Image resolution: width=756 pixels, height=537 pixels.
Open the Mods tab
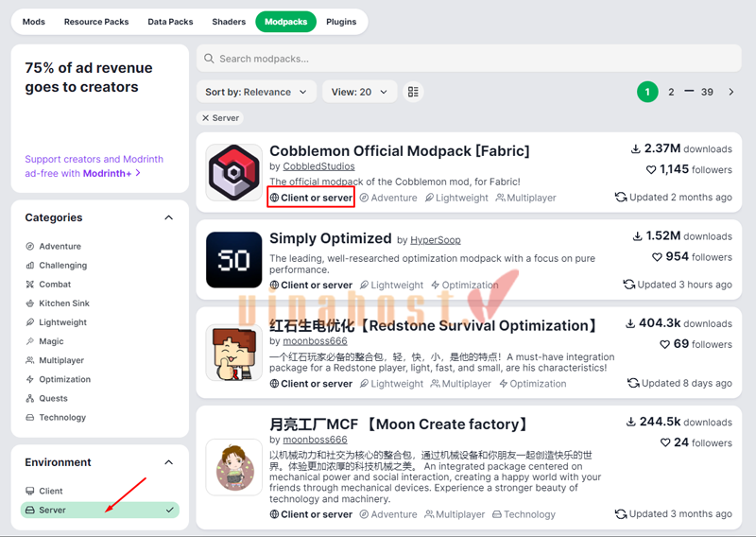pyautogui.click(x=34, y=22)
